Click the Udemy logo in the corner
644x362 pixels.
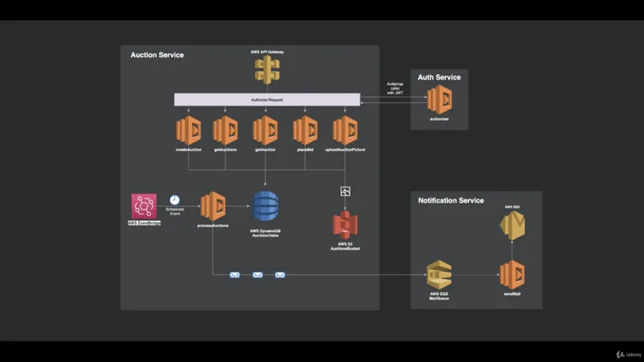coord(629,354)
